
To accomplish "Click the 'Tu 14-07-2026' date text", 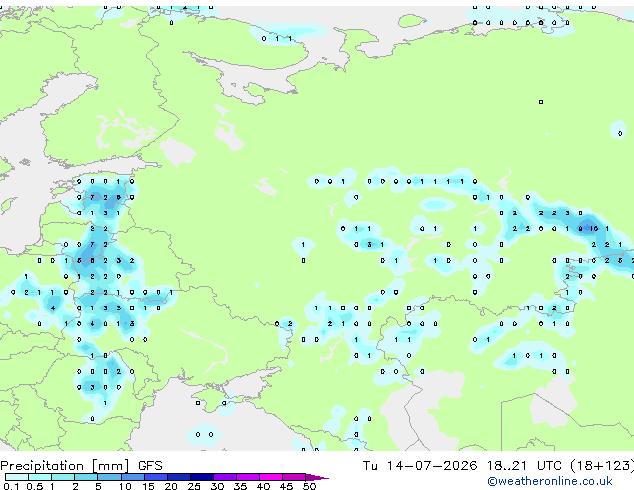I will (420, 466).
